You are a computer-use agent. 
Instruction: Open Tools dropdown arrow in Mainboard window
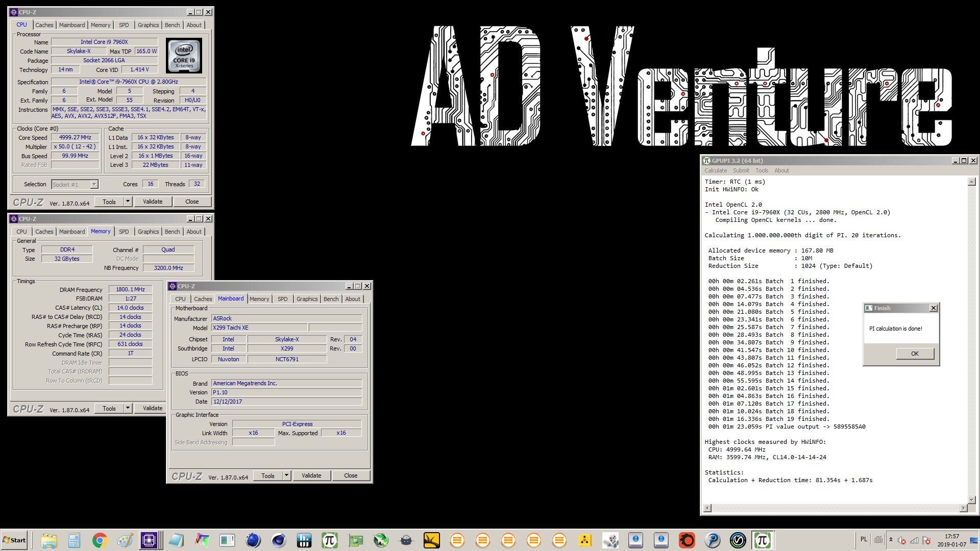(287, 475)
